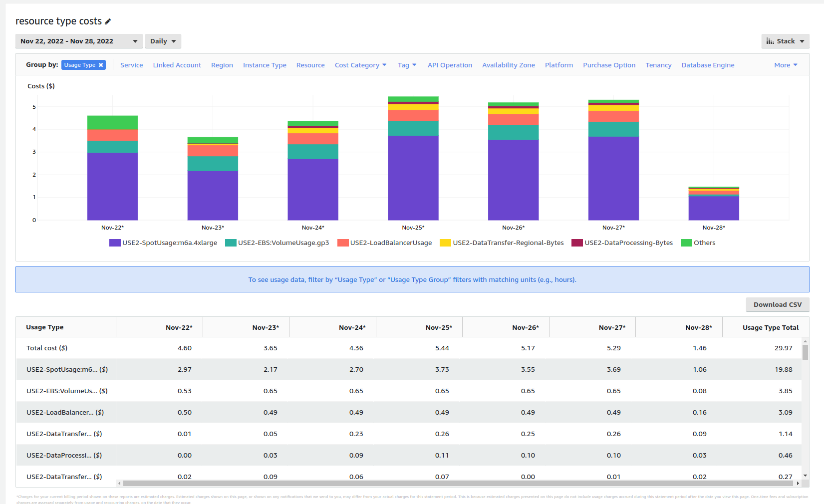Open the date range picker dropdown
The image size is (824, 504).
click(79, 41)
